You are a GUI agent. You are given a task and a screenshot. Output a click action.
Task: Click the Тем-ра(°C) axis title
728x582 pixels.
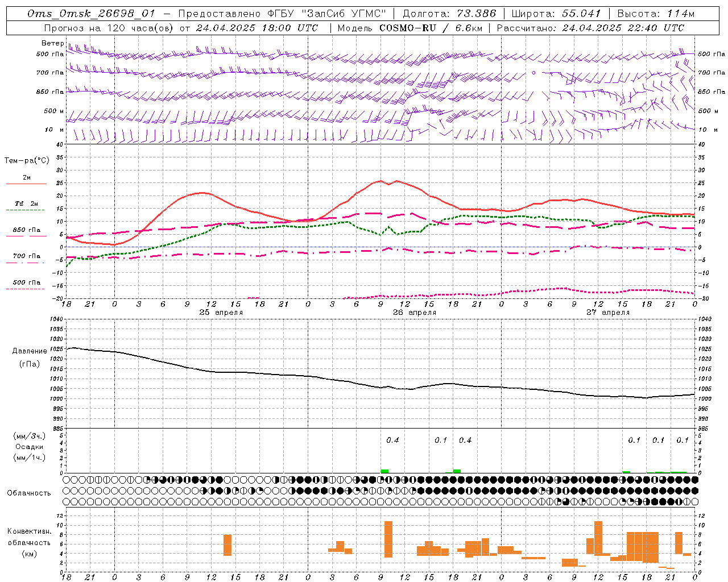(x=27, y=160)
